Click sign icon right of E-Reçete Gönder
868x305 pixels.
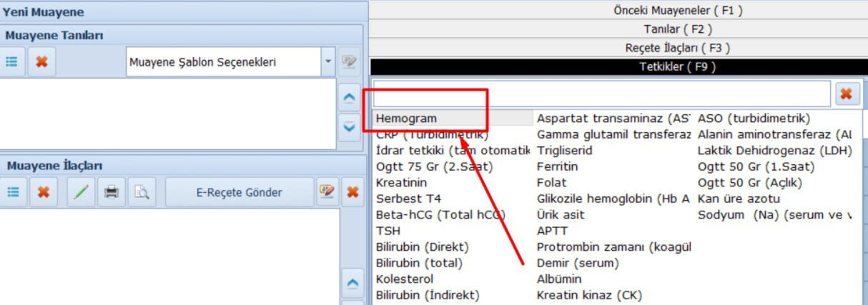326,192
